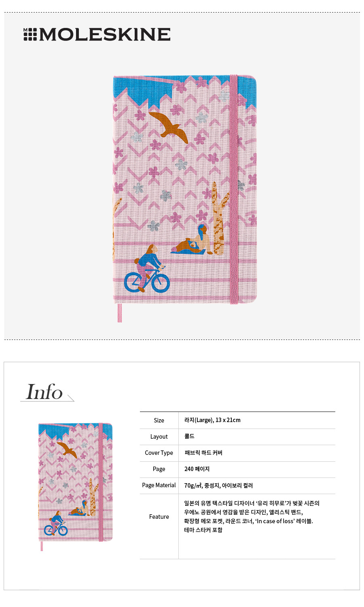The width and height of the screenshot is (364, 607).
Task: Click the Layout row label
Action: (159, 437)
